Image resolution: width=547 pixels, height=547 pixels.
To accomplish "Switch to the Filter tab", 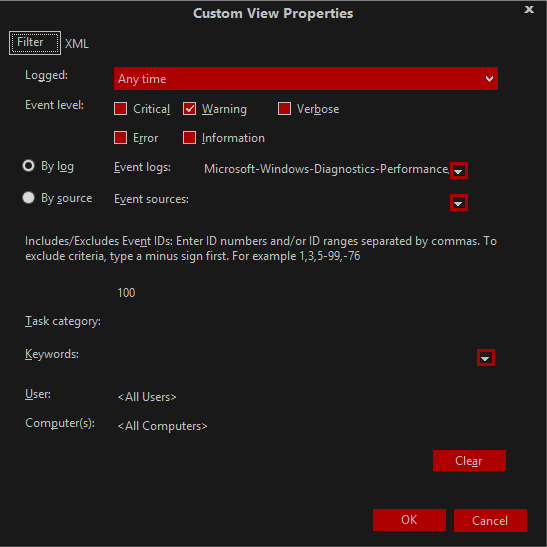I will coord(35,43).
